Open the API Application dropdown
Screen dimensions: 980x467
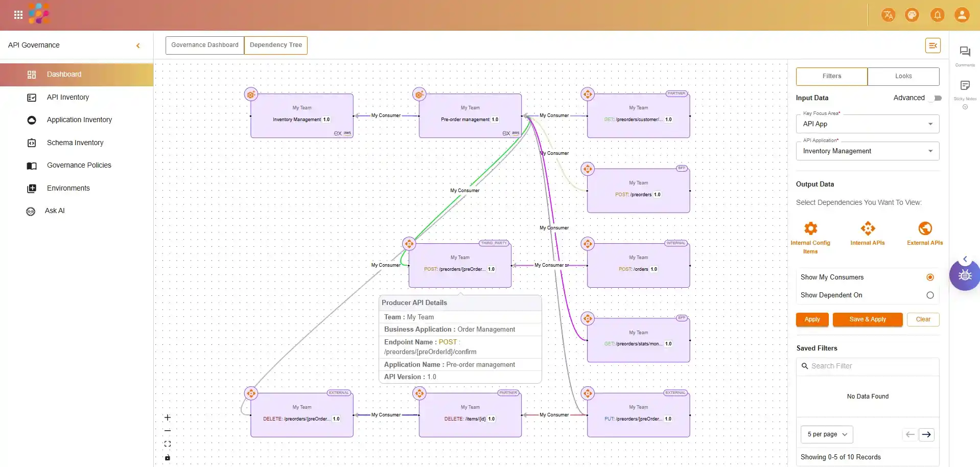(868, 151)
